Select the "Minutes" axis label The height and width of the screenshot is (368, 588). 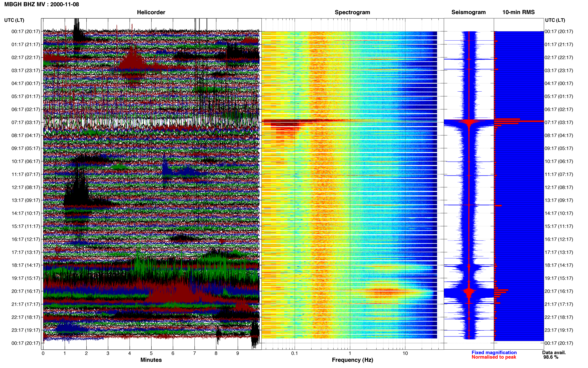pyautogui.click(x=151, y=360)
